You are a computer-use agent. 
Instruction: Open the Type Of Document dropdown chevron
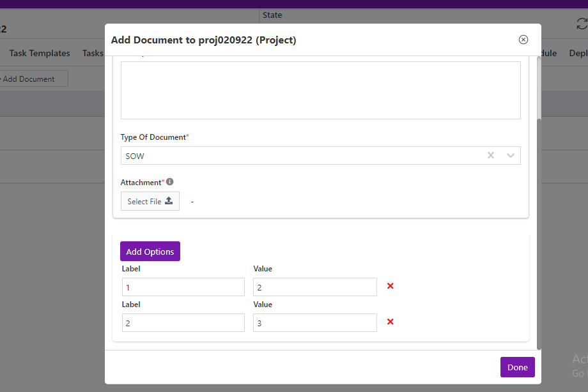(510, 155)
